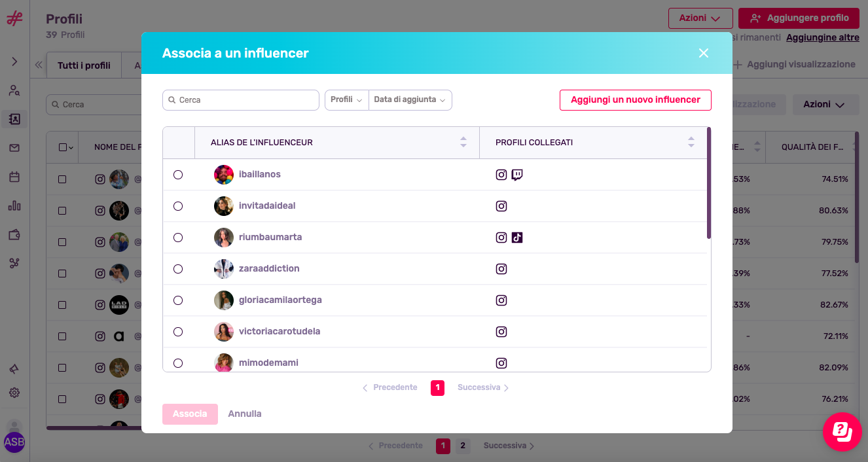Click Aggiungi un nuovo influencer button
Image resolution: width=868 pixels, height=462 pixels.
click(x=635, y=100)
